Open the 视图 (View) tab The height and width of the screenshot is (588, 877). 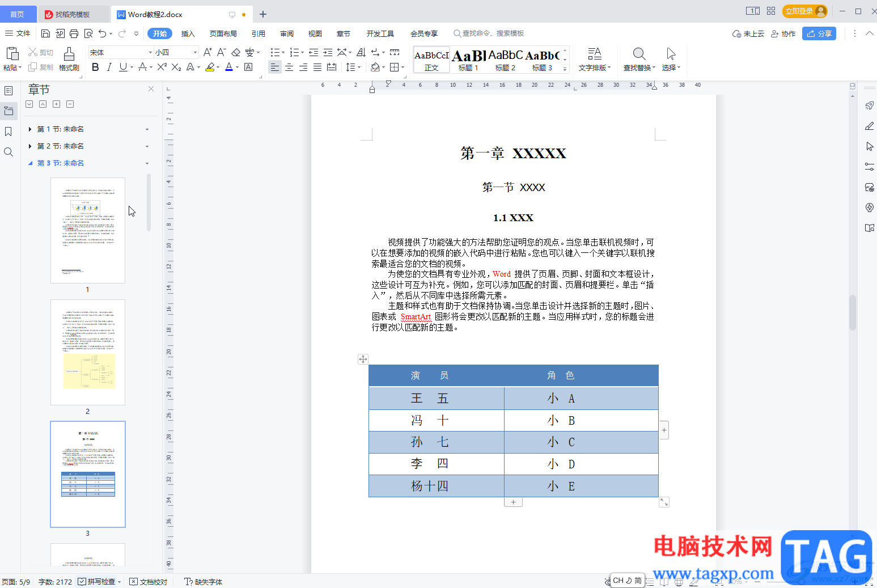click(315, 33)
